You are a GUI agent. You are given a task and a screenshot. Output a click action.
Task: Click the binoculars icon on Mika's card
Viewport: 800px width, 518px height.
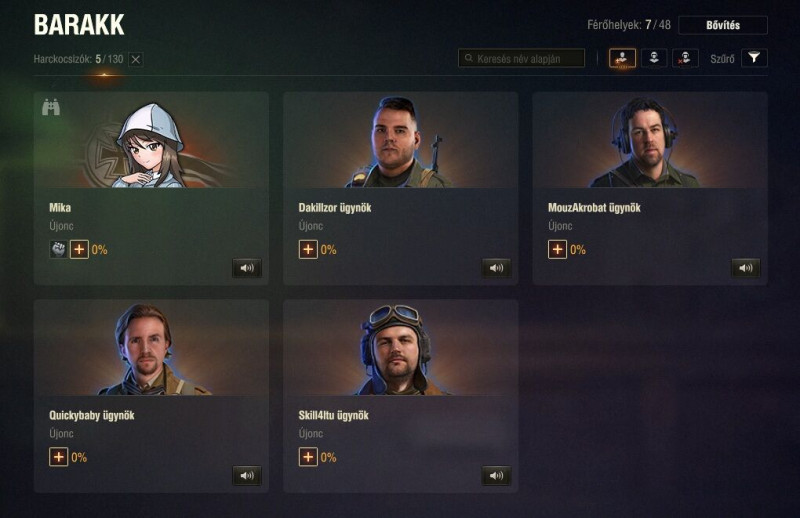pyautogui.click(x=51, y=107)
